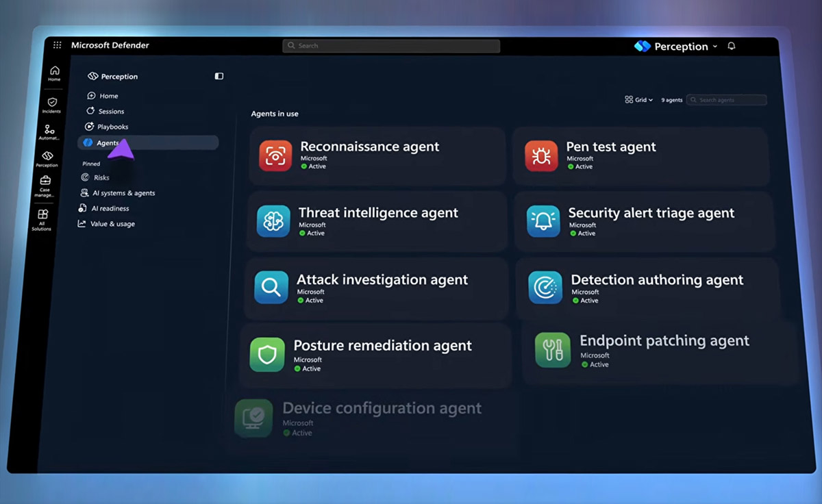Click the notification bell icon

point(732,46)
